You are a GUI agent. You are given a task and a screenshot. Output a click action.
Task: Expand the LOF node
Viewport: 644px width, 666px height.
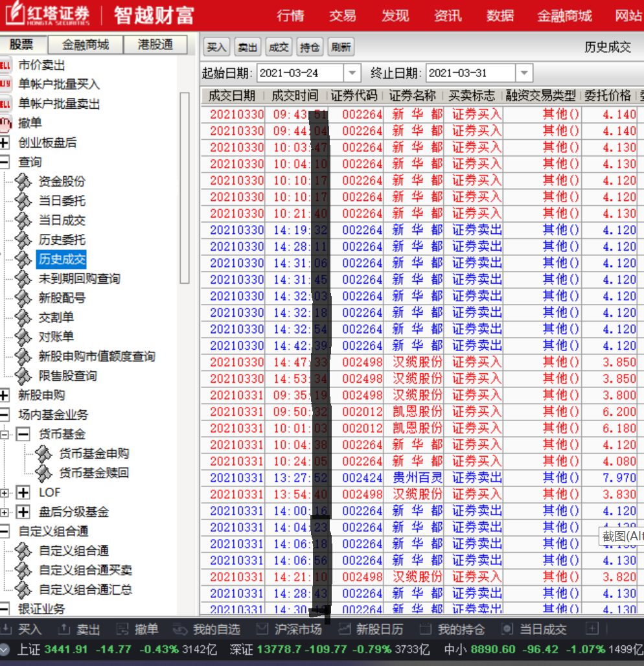[x=23, y=493]
